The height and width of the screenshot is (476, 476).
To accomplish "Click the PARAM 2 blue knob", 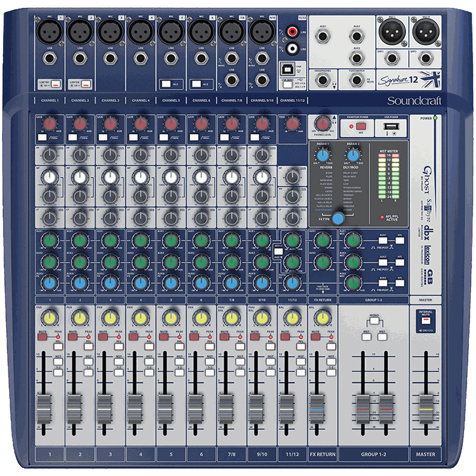I will [353, 156].
